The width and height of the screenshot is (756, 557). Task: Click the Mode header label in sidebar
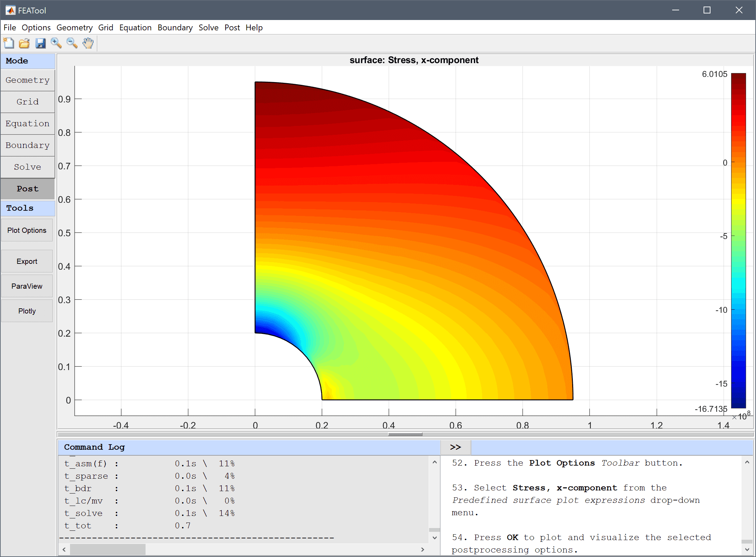[x=17, y=61]
